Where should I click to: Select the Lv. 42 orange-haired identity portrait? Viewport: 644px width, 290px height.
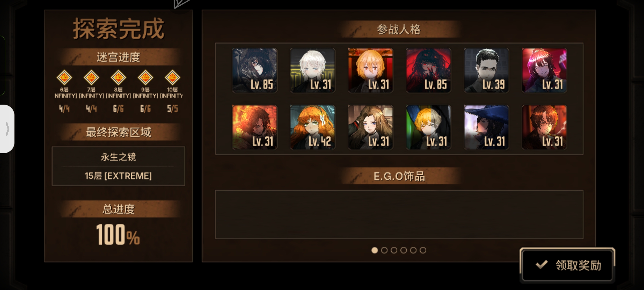(312, 127)
